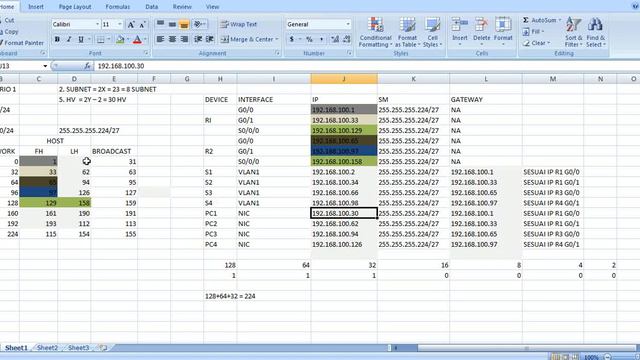
Task: Open Conditional Formatting
Action: (x=375, y=32)
